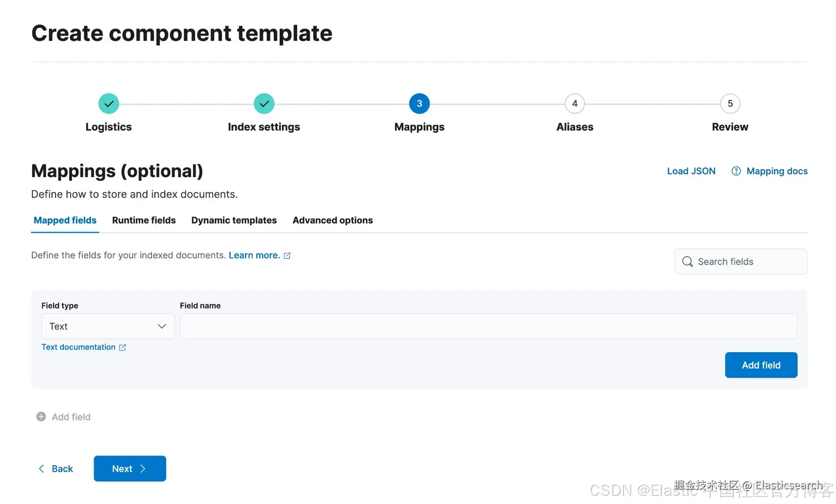Click the Index settings checkmark circle
Screen dimensions: 836x504
[x=264, y=104]
